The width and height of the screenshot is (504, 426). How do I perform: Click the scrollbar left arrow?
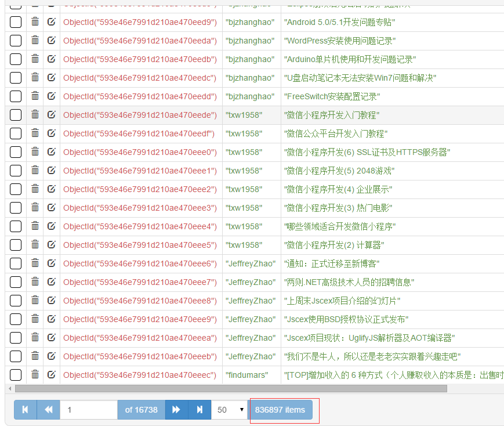(10, 389)
